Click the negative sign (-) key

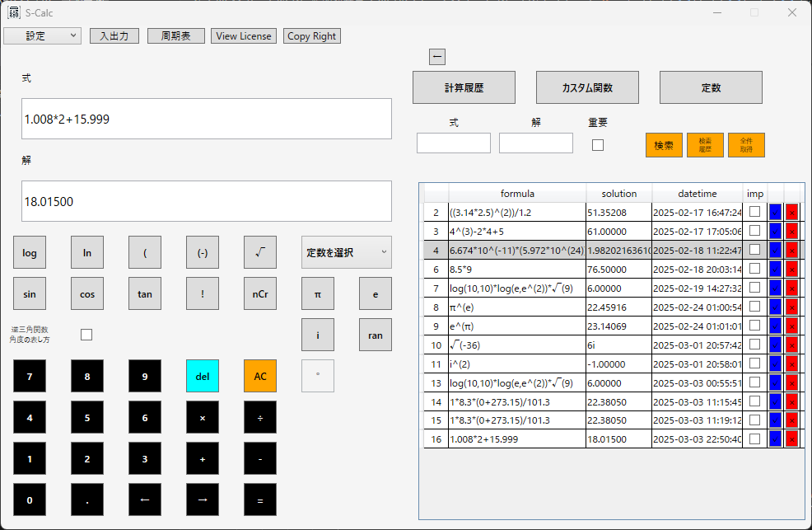(x=203, y=252)
